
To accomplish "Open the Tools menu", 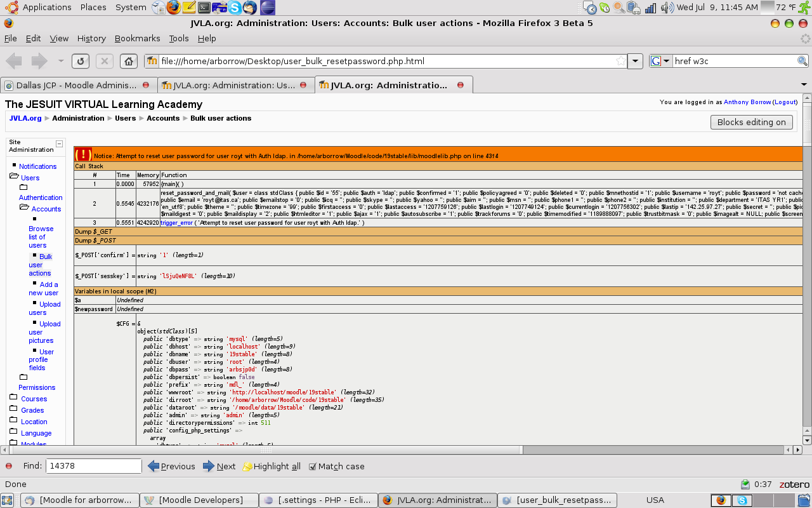I will (179, 38).
